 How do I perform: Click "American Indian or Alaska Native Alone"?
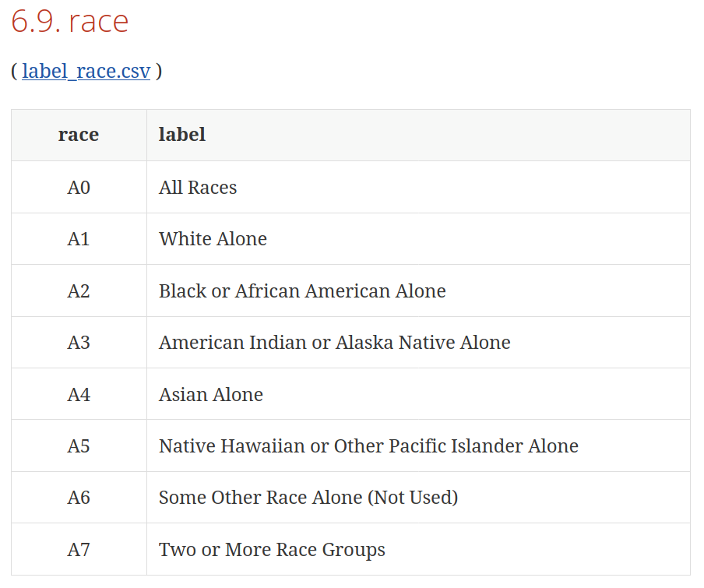[335, 342]
